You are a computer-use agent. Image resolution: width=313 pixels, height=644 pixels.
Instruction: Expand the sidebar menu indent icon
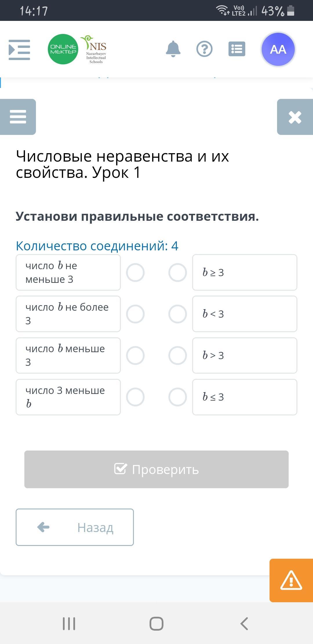point(19,50)
